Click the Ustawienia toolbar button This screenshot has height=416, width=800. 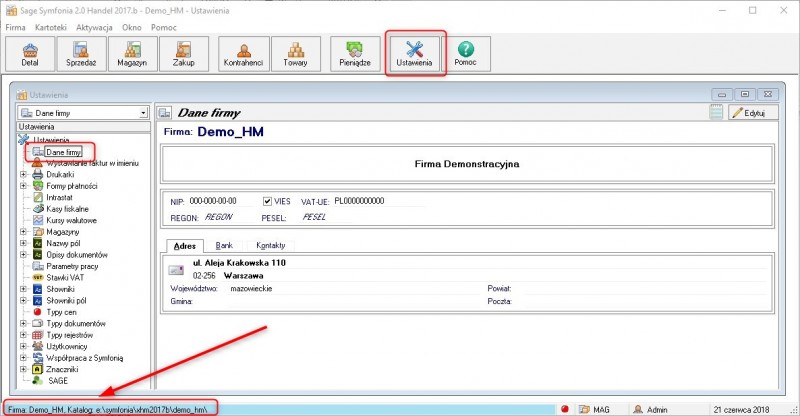(415, 54)
